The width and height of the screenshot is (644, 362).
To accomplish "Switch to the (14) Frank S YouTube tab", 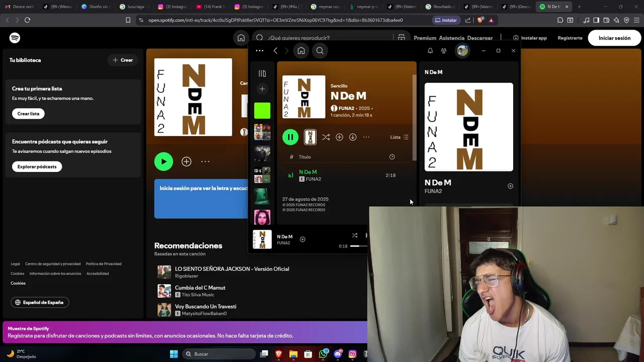I will (211, 7).
